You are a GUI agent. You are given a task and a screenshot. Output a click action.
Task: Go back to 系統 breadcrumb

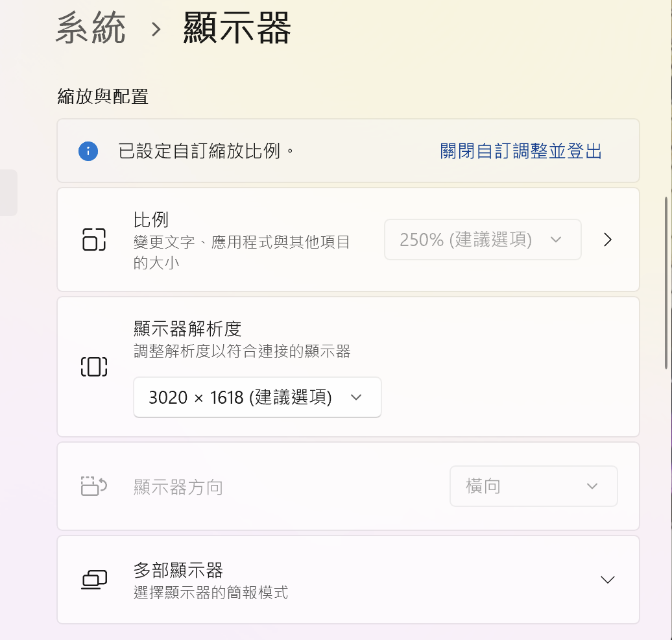click(x=91, y=29)
